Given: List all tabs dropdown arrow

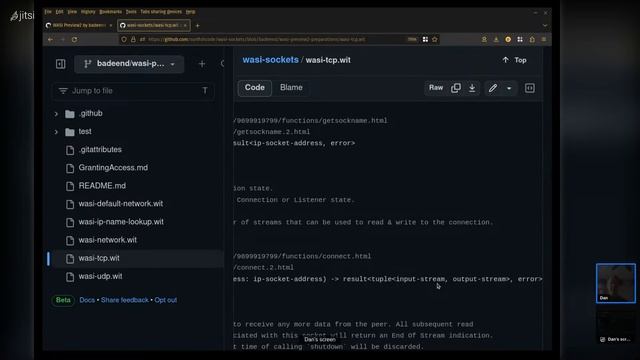Looking at the screenshot, I should [x=544, y=26].
